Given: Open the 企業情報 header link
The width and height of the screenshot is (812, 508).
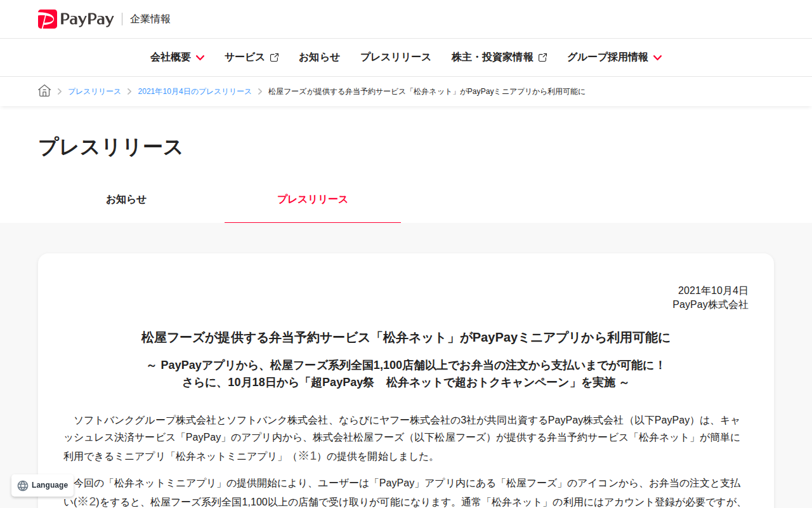Looking at the screenshot, I should (x=150, y=19).
